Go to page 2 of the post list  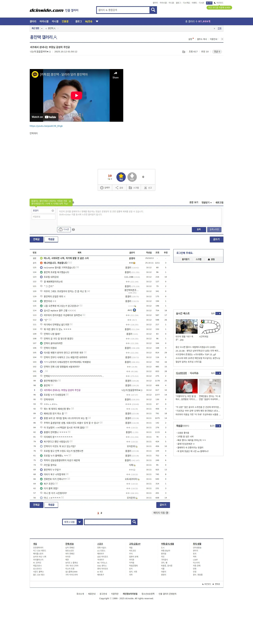coord(101,513)
